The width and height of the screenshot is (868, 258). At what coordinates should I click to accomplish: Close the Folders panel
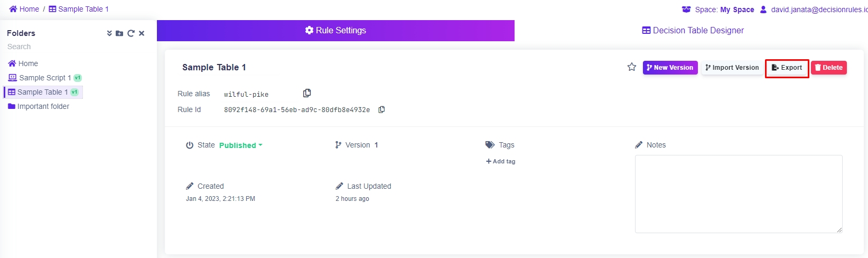pos(142,33)
